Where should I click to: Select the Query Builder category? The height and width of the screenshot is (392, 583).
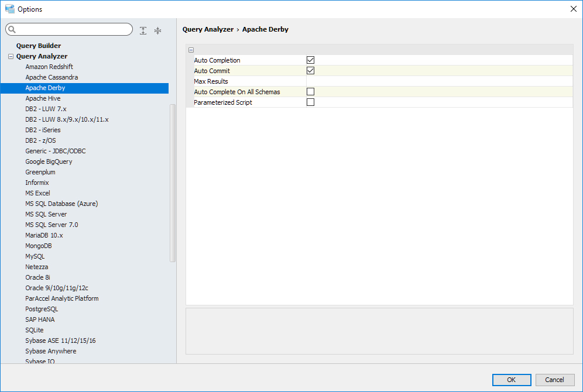point(39,46)
